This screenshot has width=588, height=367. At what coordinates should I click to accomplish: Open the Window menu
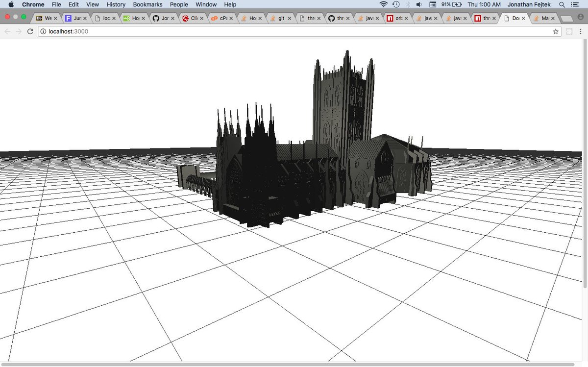(206, 4)
